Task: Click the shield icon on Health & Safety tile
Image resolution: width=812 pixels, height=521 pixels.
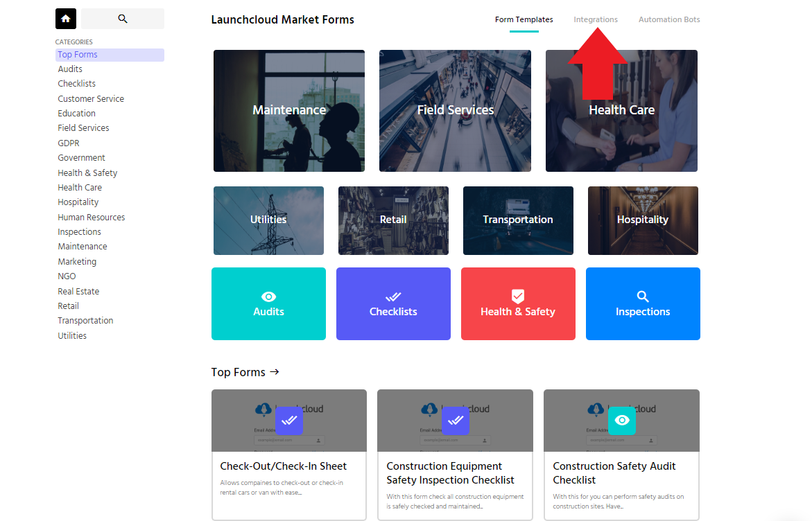Action: pos(518,296)
